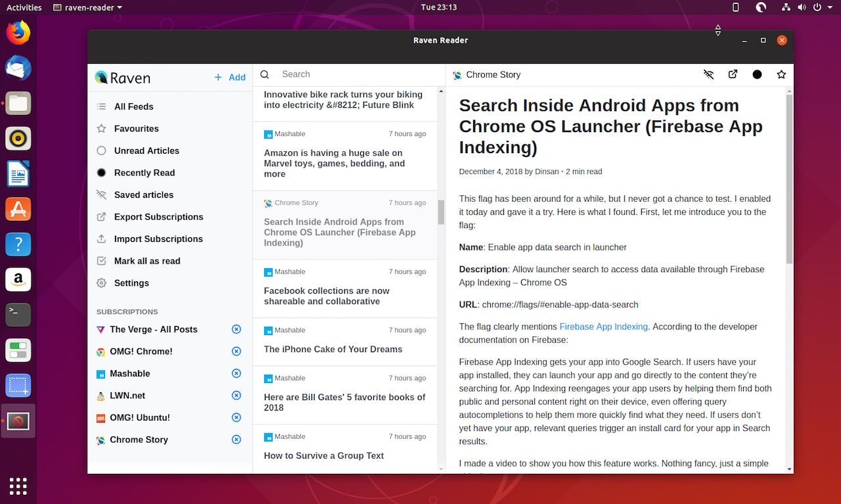Select LWN.net subscription
This screenshot has height=504, width=841.
click(x=127, y=396)
